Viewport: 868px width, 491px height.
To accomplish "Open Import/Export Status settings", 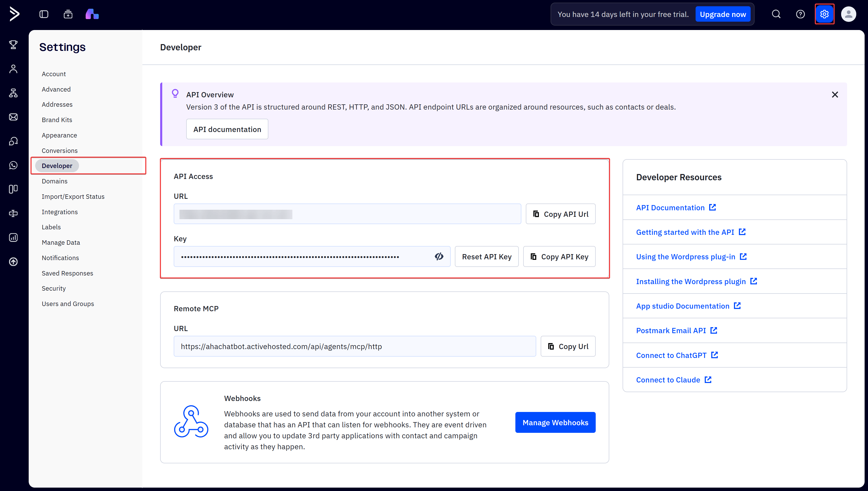I will coord(73,197).
